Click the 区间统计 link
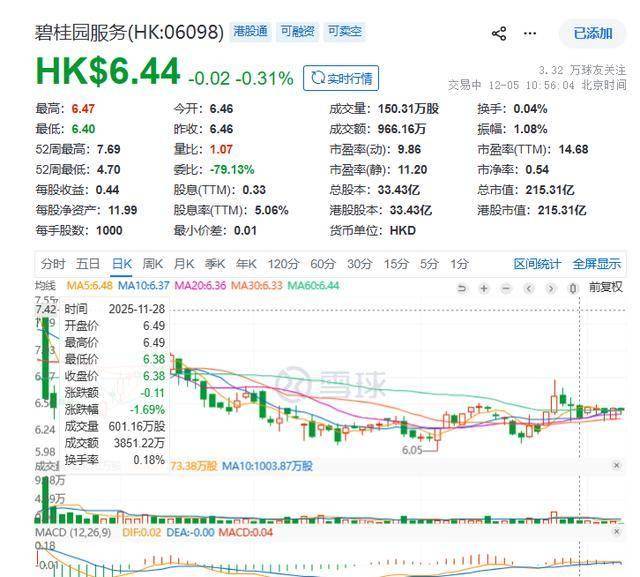This screenshot has height=577, width=640. click(537, 264)
